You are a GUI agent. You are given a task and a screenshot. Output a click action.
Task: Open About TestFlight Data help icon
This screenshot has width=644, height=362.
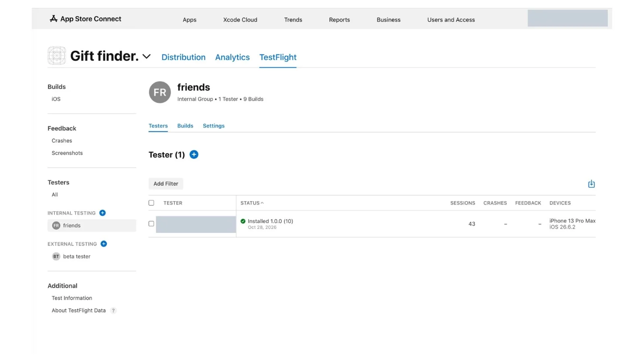coord(114,311)
